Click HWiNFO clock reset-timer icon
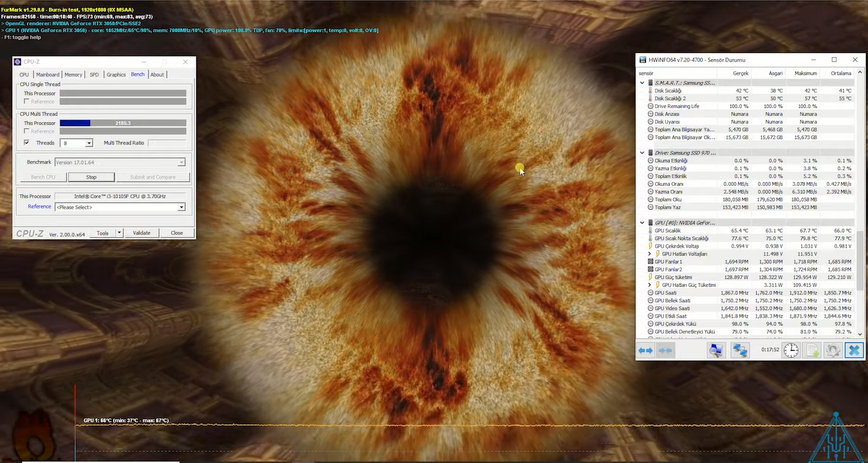This screenshot has height=463, width=868. tap(791, 350)
